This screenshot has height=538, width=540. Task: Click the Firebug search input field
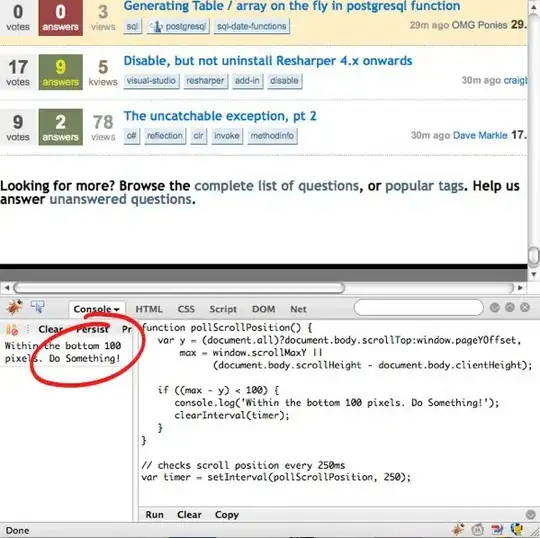tap(419, 307)
